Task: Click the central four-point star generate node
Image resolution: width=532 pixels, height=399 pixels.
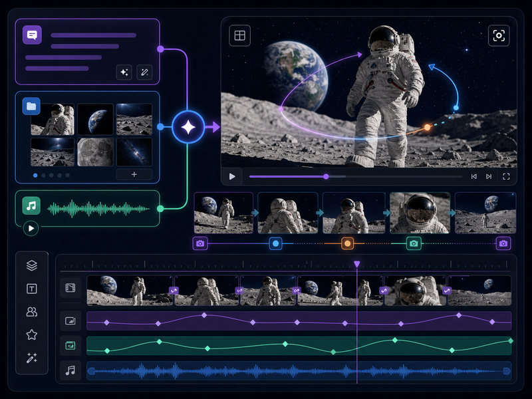Action: point(188,127)
